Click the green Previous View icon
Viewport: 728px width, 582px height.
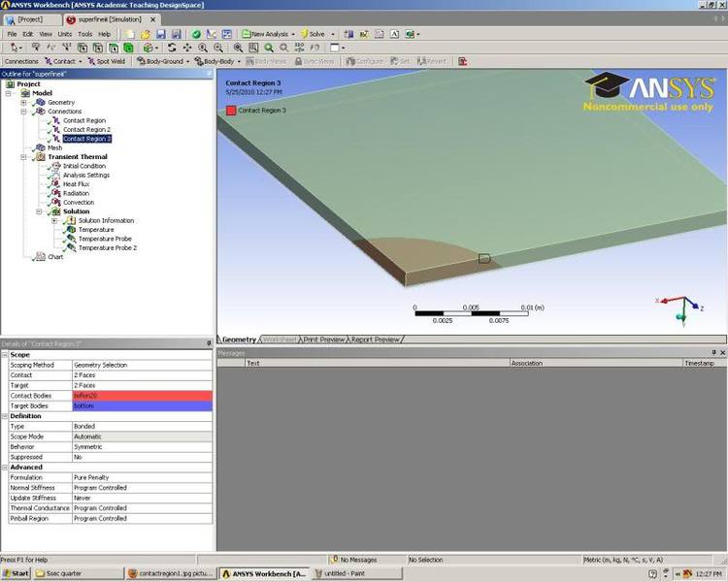pos(269,48)
